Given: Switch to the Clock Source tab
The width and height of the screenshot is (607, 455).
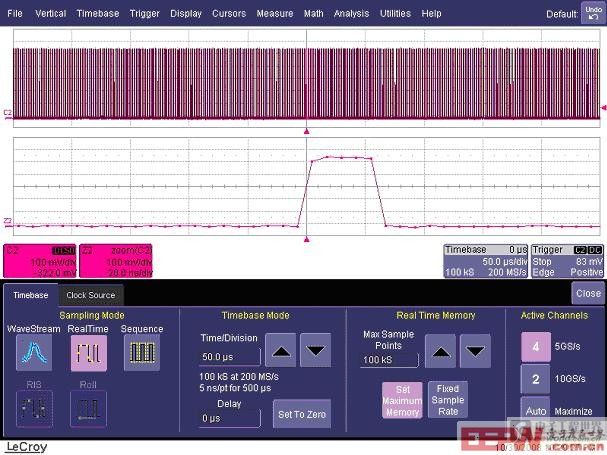Looking at the screenshot, I should [90, 295].
